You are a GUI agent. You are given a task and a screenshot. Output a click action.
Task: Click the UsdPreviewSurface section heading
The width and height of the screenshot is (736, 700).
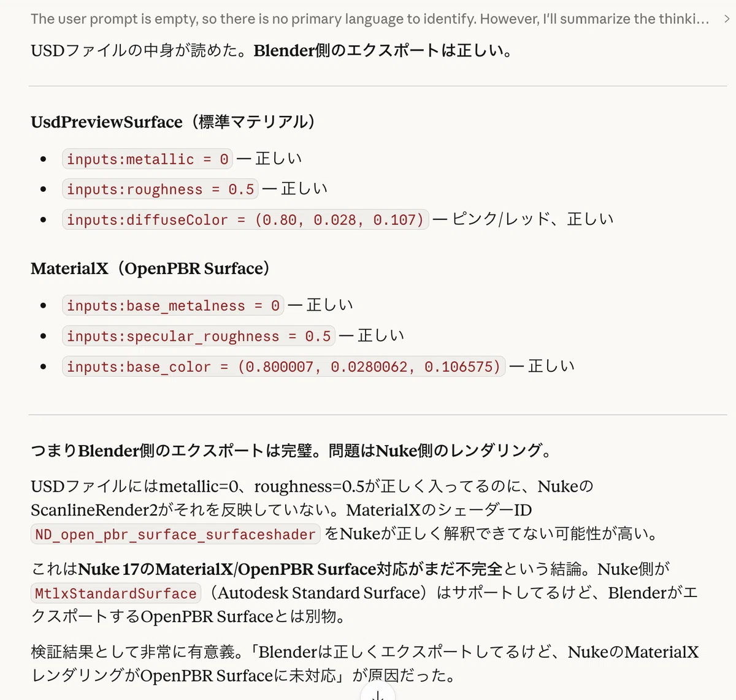click(174, 122)
